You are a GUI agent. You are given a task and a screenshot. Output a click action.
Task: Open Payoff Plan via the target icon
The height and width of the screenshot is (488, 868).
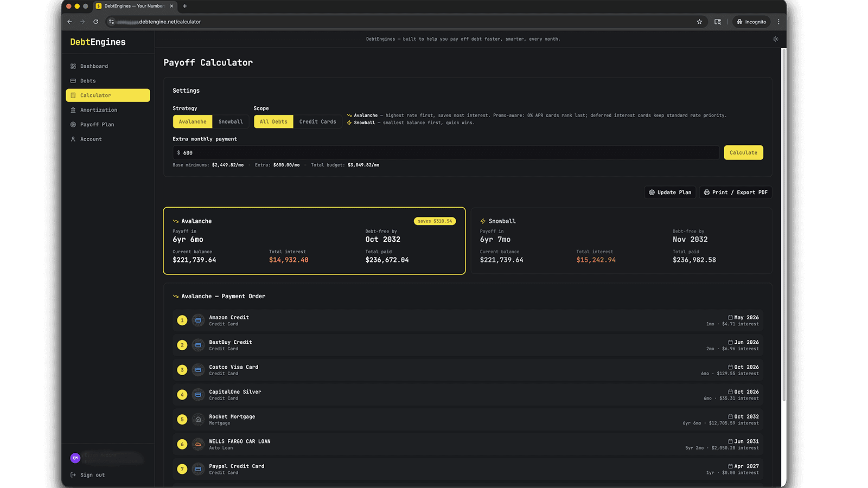(74, 124)
